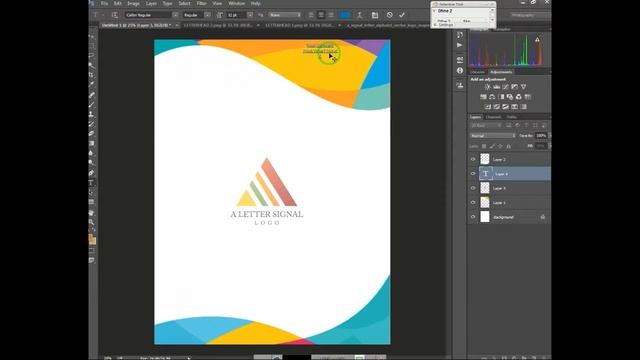Add a Curves adjustment

pyautogui.click(x=506, y=87)
